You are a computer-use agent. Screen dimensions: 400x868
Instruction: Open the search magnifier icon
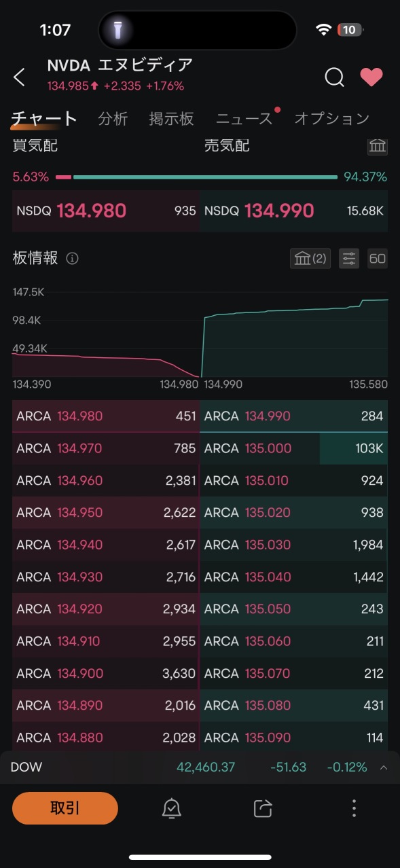(334, 77)
